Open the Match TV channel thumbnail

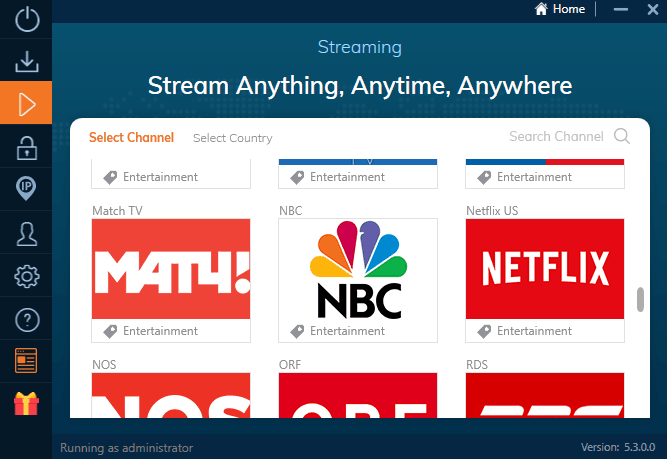170,269
